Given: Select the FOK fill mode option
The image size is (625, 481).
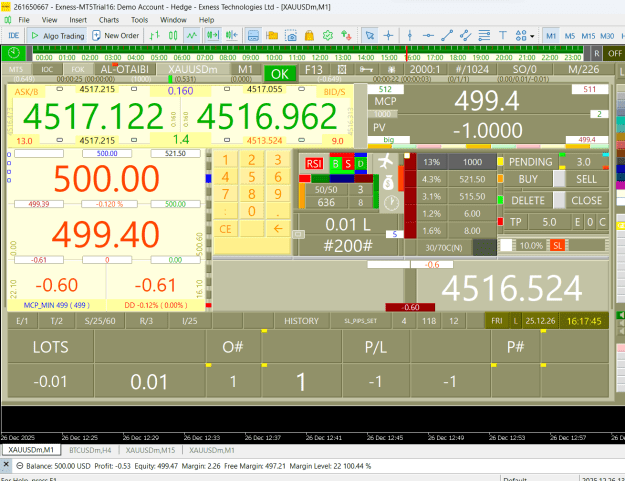Looking at the screenshot, I should pyautogui.click(x=78, y=69).
